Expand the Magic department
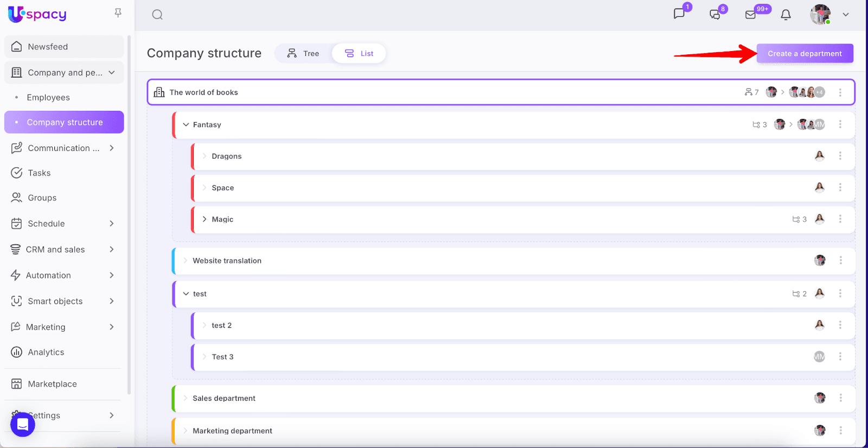This screenshot has height=448, width=868. point(205,219)
